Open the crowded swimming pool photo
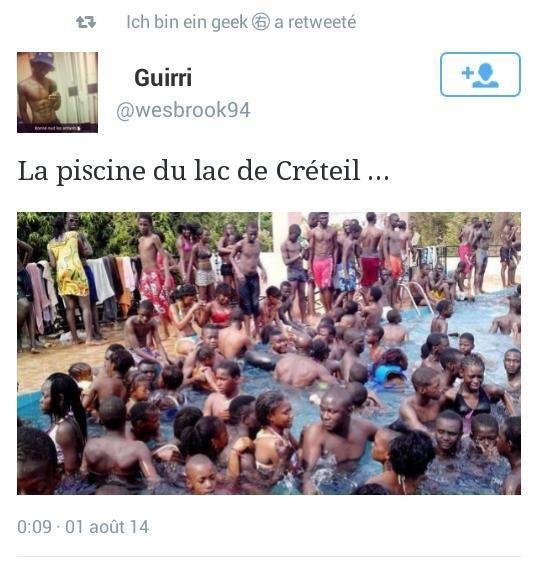The height and width of the screenshot is (562, 539). coord(269,353)
